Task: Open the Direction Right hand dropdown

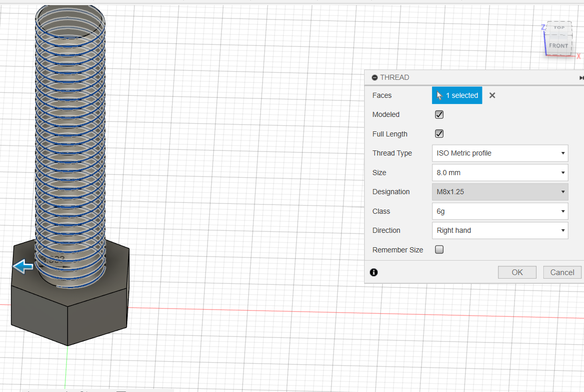Action: click(x=500, y=230)
